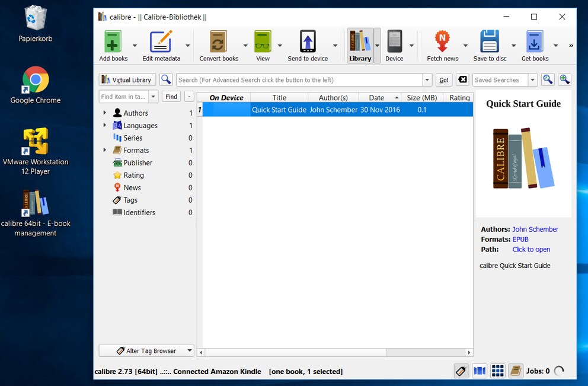Open Advanced Search magnifier button
The image size is (588, 386).
pos(166,79)
